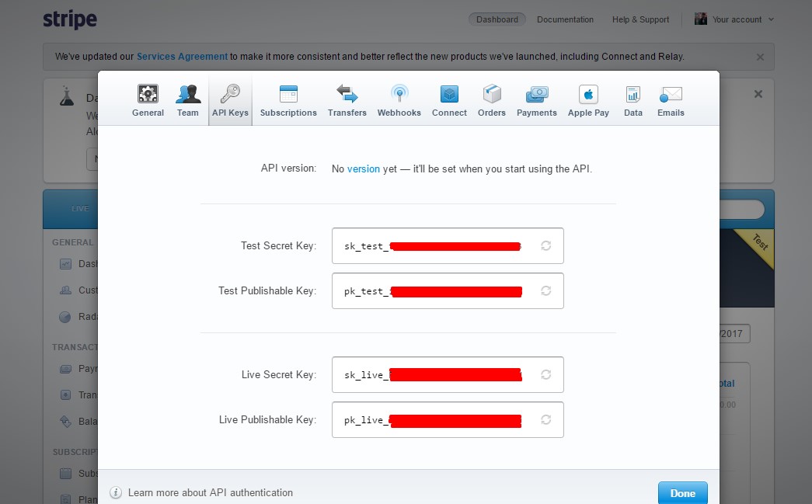Open the Webhooks tab

tap(399, 101)
